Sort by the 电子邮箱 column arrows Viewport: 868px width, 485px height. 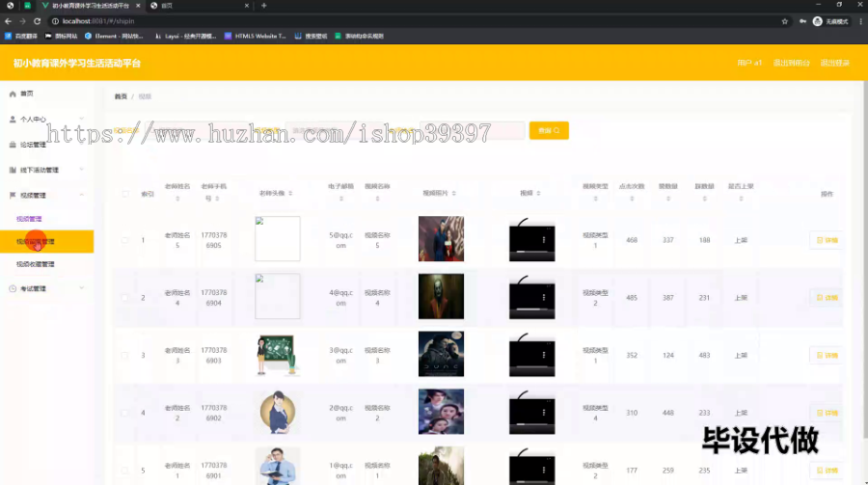[341, 199]
